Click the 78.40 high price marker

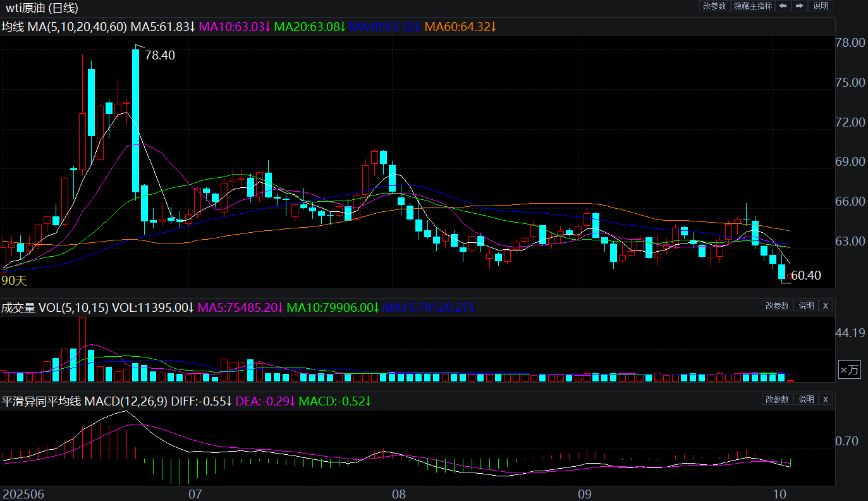(159, 56)
